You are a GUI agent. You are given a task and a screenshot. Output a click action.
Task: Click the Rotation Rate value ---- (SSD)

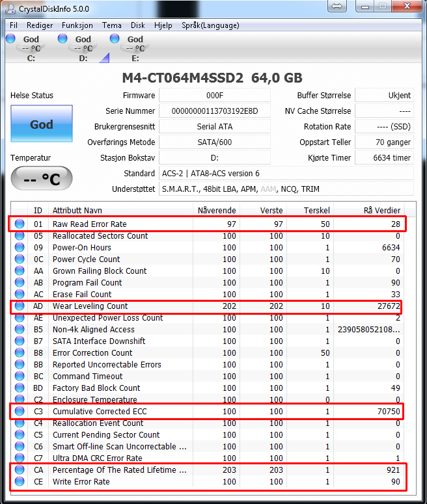pos(384,127)
